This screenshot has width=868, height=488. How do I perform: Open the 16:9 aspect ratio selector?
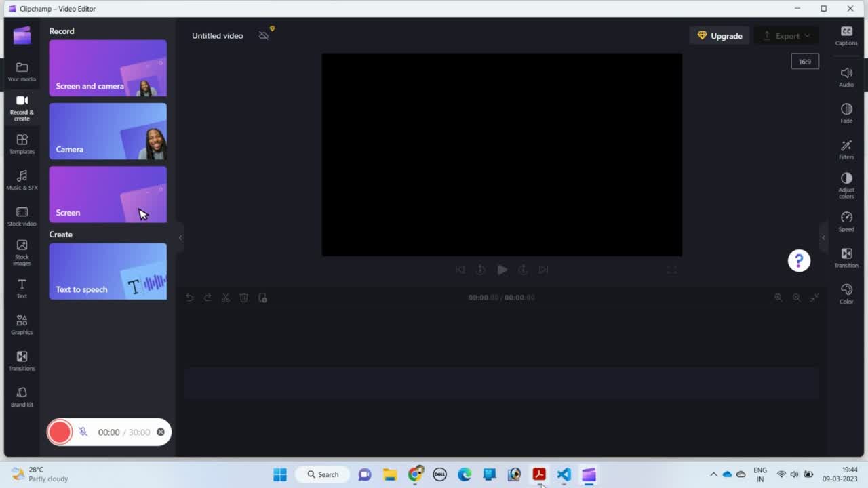pos(805,62)
